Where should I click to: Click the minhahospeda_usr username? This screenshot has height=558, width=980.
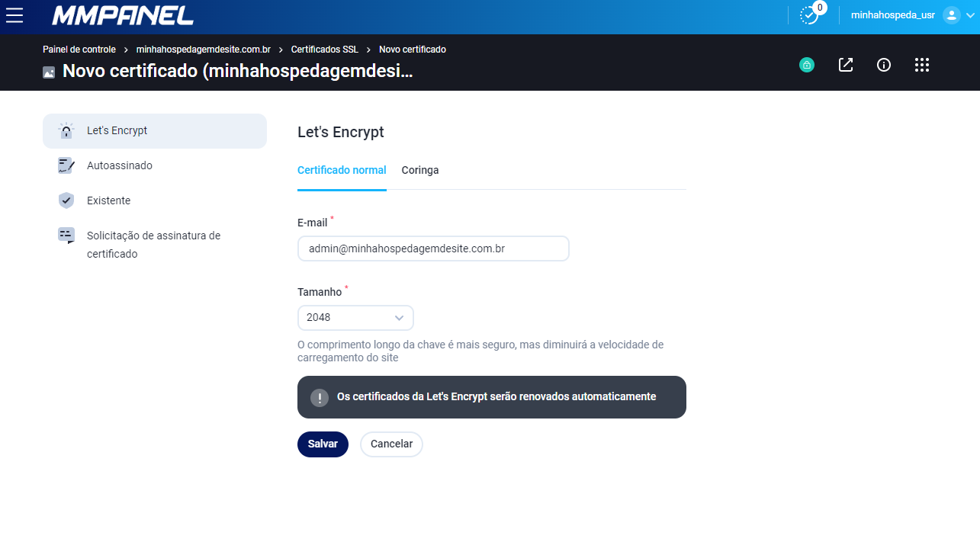point(893,15)
